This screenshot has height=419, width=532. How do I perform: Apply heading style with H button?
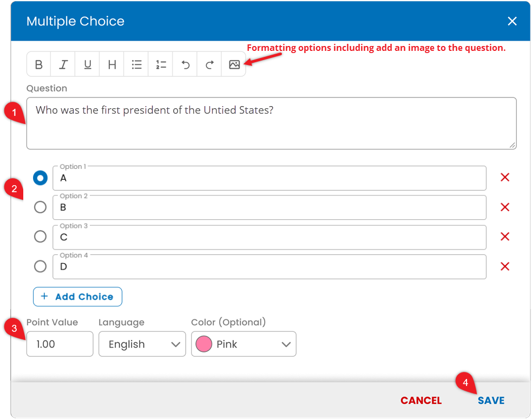(x=112, y=64)
